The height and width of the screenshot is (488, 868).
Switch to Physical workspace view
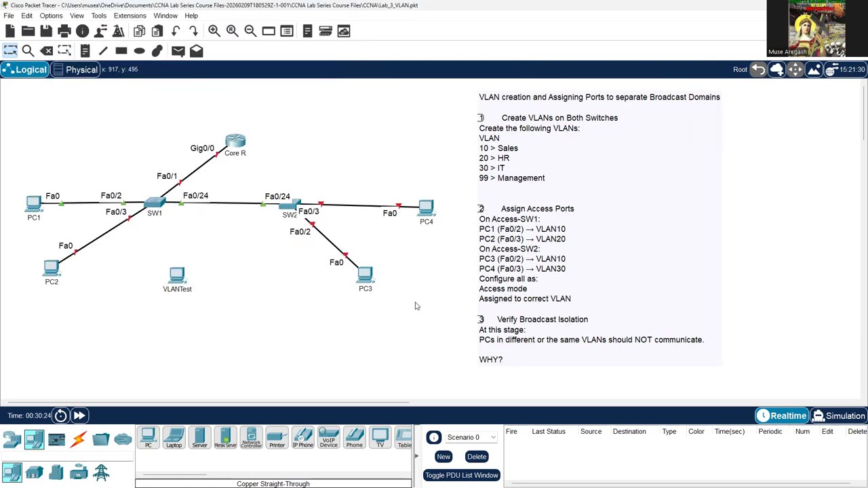pyautogui.click(x=75, y=70)
